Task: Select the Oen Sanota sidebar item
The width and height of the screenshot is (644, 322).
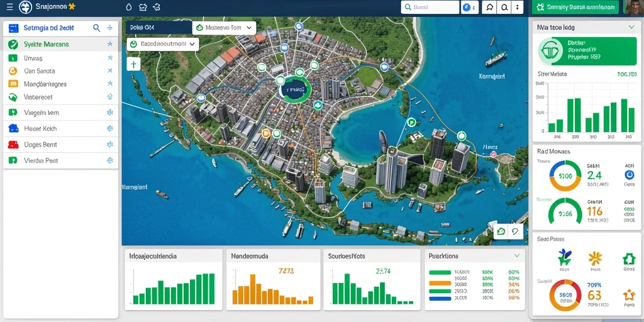Action: (60, 70)
